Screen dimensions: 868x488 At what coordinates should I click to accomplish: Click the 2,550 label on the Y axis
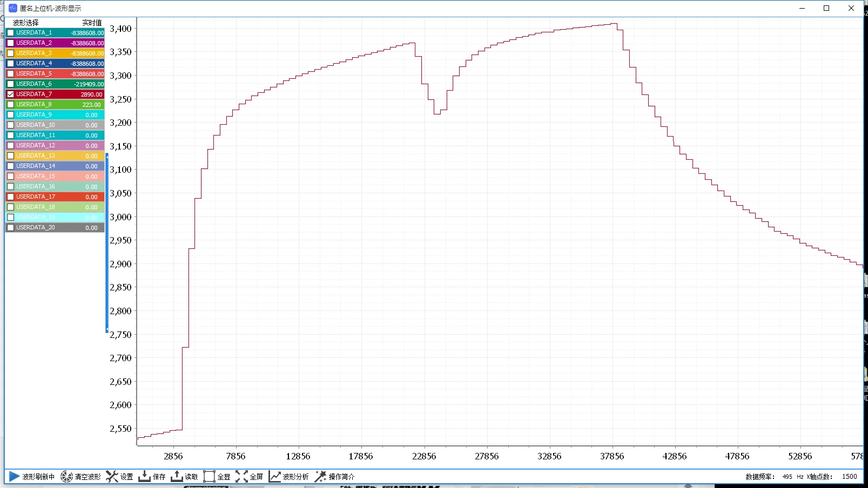(x=120, y=429)
